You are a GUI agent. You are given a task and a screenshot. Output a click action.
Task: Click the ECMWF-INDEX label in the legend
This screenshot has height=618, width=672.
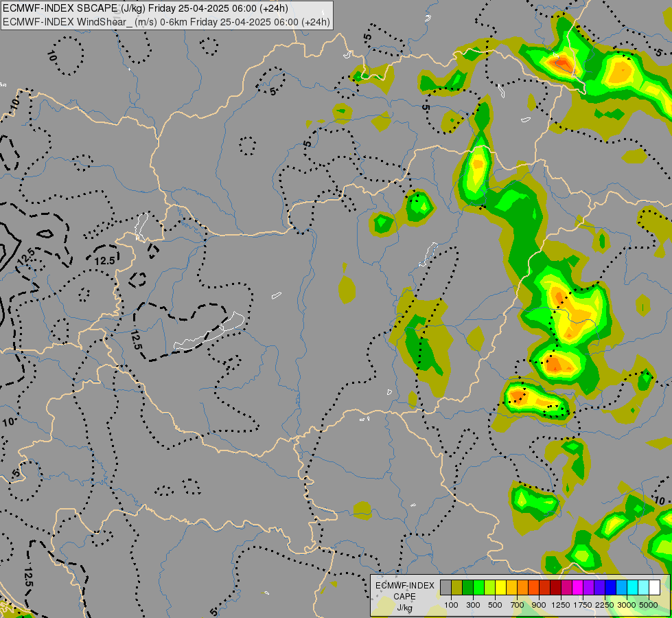pos(405,586)
